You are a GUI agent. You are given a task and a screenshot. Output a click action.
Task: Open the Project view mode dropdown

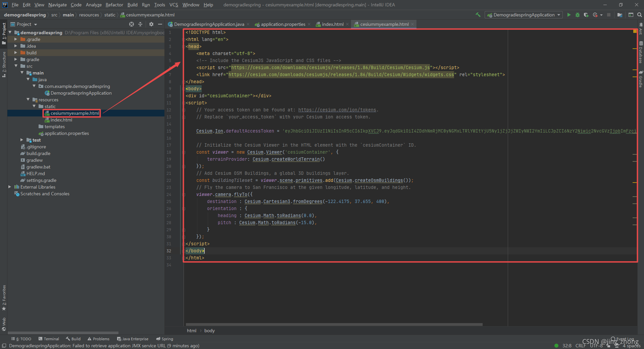(24, 24)
